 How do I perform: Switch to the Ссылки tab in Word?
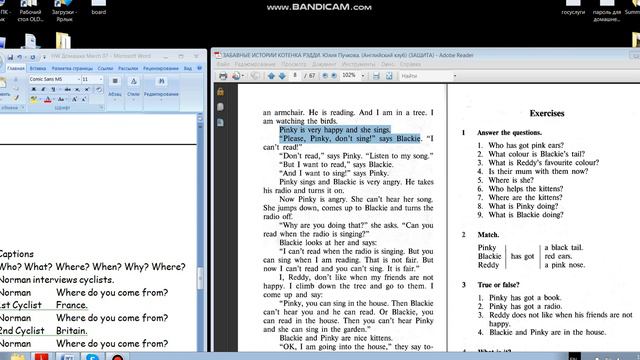click(x=105, y=68)
